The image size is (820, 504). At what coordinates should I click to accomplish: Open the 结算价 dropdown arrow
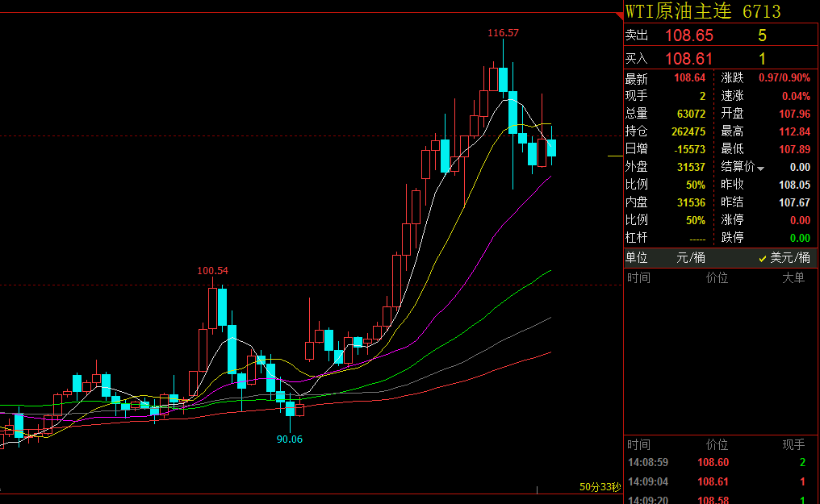[x=761, y=169]
